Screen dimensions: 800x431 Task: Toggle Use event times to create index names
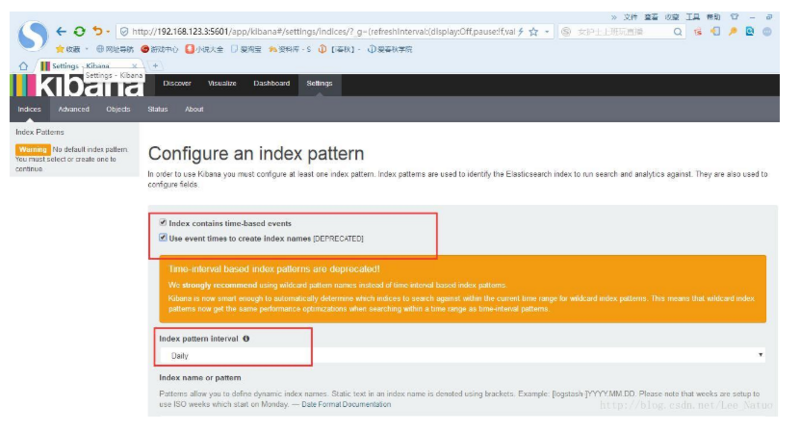163,238
